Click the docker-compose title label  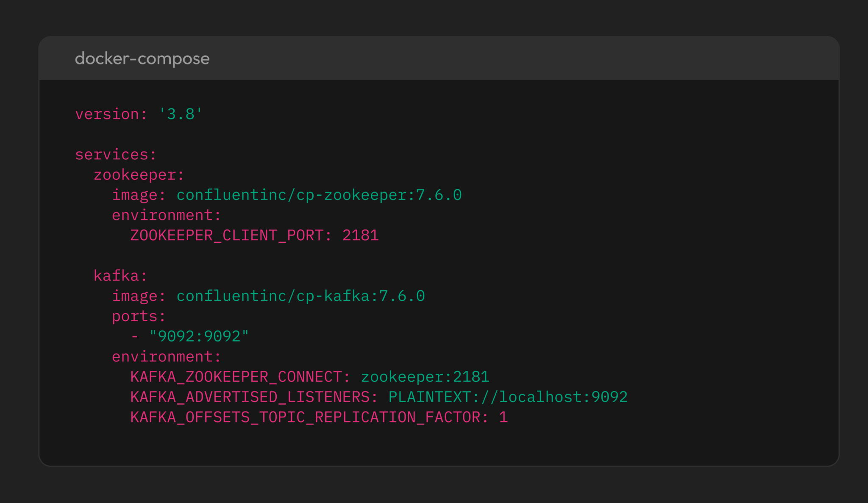(x=142, y=59)
